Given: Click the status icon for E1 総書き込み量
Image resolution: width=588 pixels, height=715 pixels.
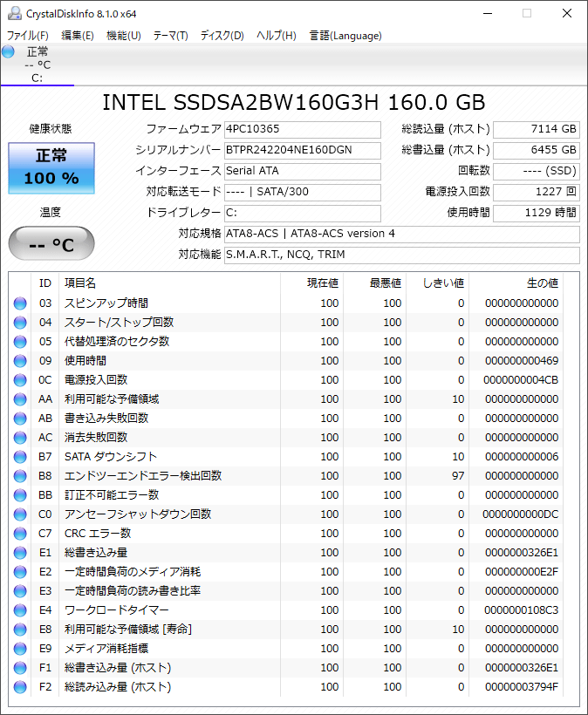Looking at the screenshot, I should pyautogui.click(x=20, y=553).
